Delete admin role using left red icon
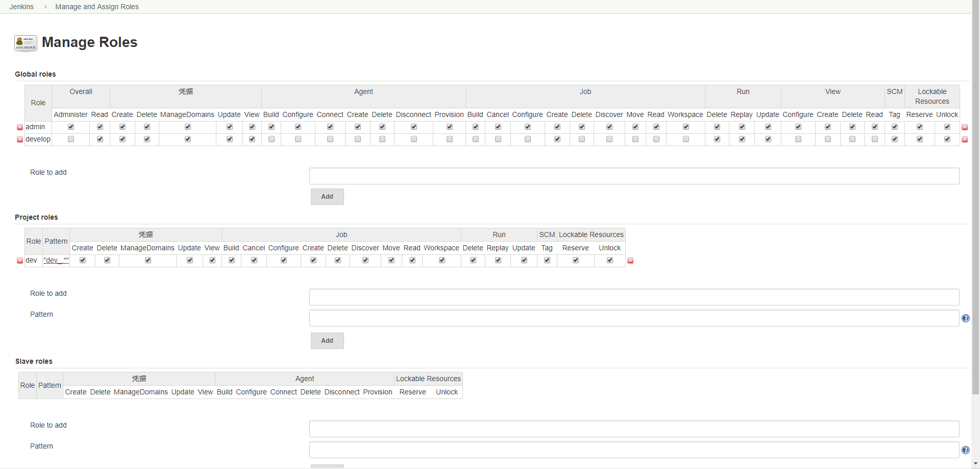 (x=20, y=127)
